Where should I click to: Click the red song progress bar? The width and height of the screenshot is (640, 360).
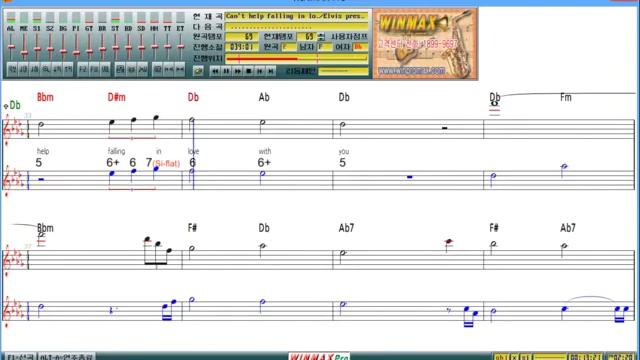point(296,59)
